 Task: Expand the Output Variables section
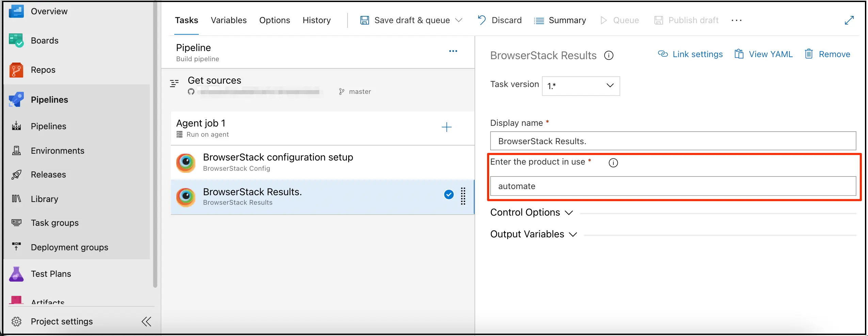click(533, 234)
